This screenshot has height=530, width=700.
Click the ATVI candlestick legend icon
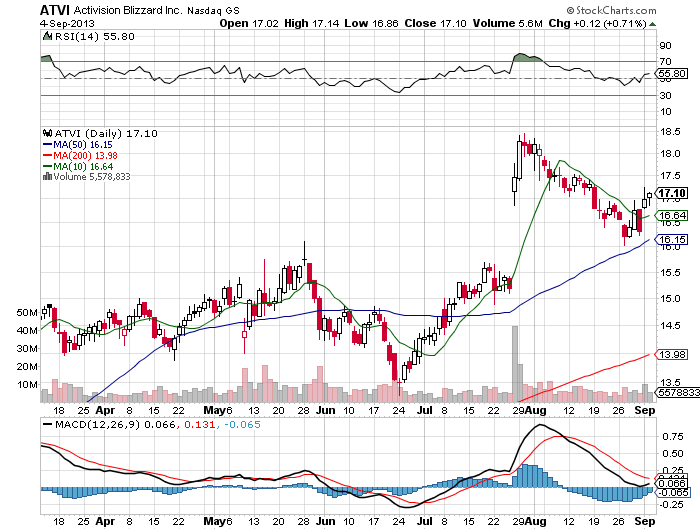pyautogui.click(x=47, y=133)
